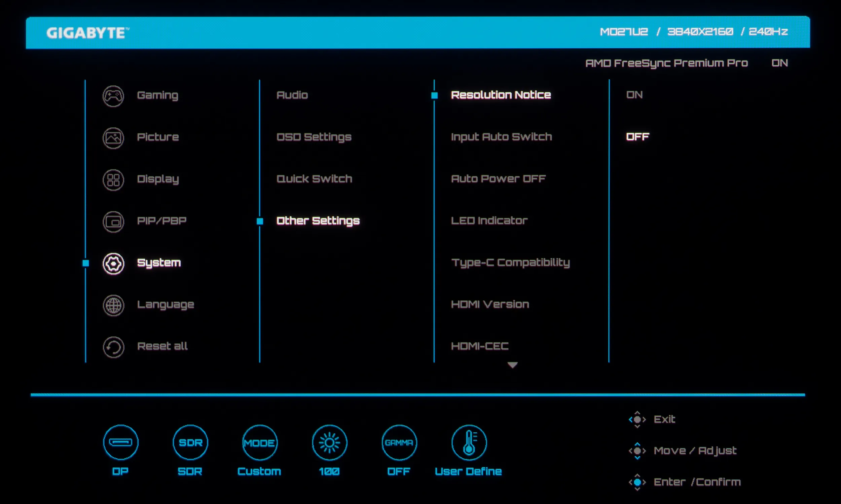841x504 pixels.
Task: Open the Audio submenu
Action: [x=292, y=95]
